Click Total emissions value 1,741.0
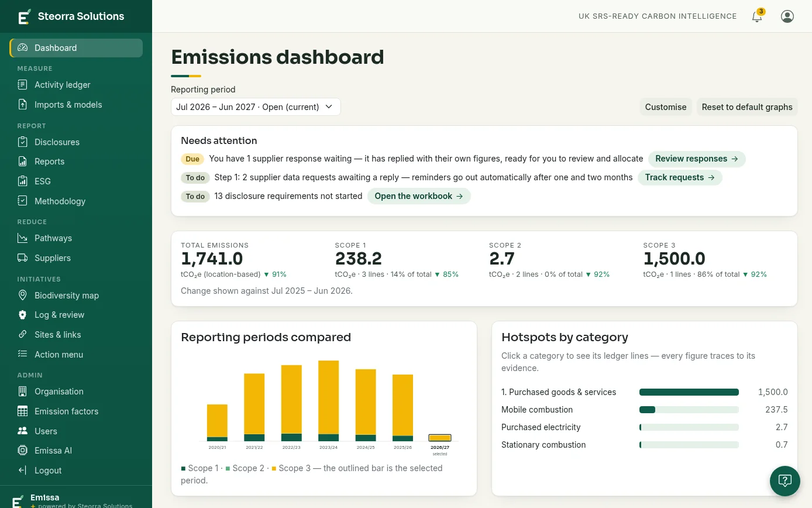 pos(212,259)
